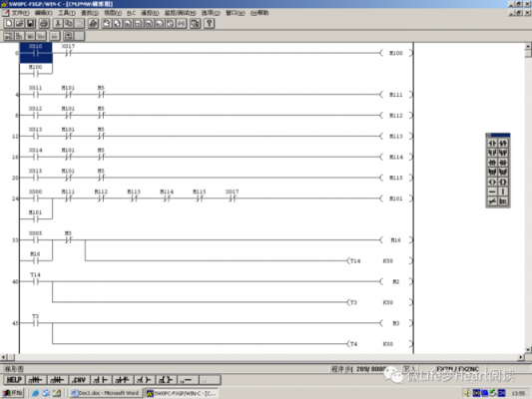Select the parallel falling pulse contact tool

click(503, 173)
